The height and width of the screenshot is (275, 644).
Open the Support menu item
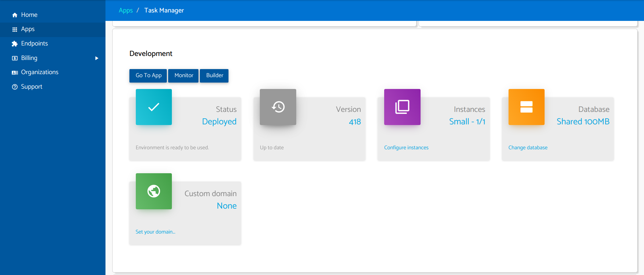tap(53, 87)
